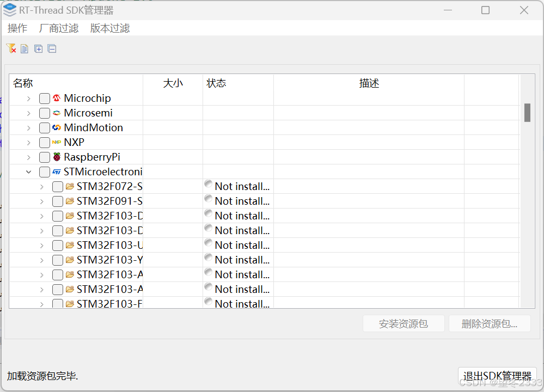Screen dimensions: 544x392
Task: Minimize the SDK manager window
Action: click(x=448, y=10)
